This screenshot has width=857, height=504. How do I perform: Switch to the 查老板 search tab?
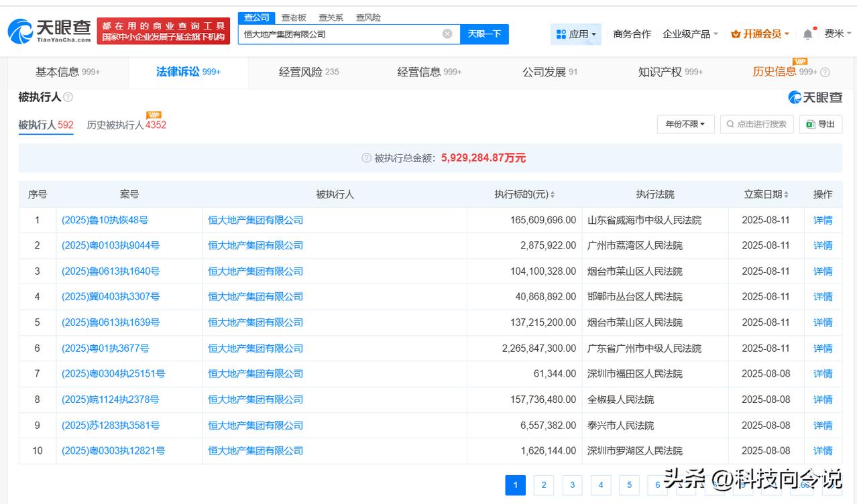[x=294, y=17]
